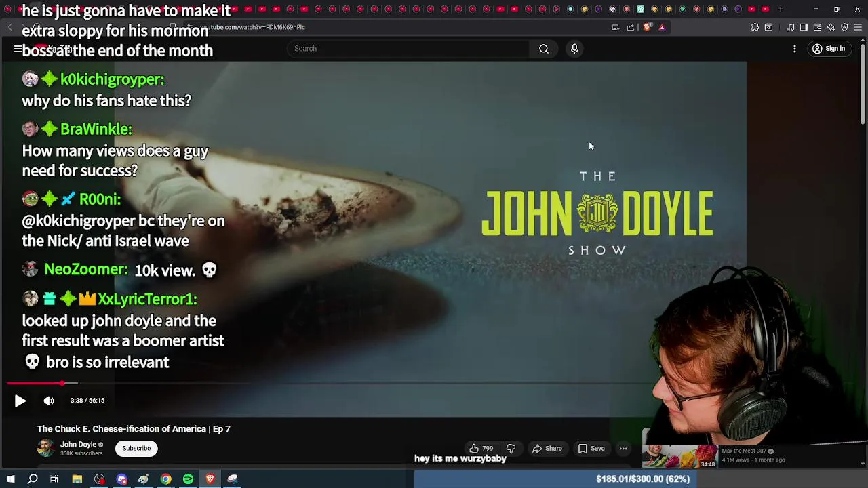Screen dimensions: 868x488
Task: Click the cast screen icon in address bar
Action: 615,27
